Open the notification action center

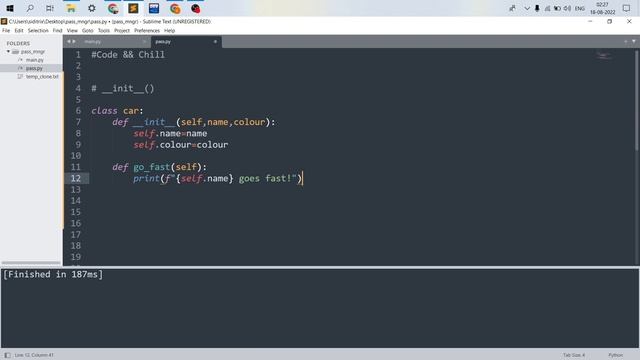click(x=627, y=8)
